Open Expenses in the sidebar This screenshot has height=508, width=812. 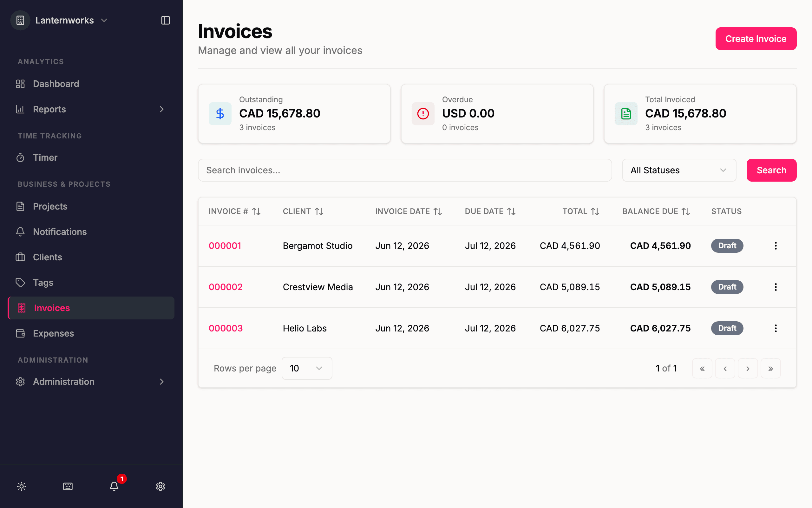click(x=91, y=333)
